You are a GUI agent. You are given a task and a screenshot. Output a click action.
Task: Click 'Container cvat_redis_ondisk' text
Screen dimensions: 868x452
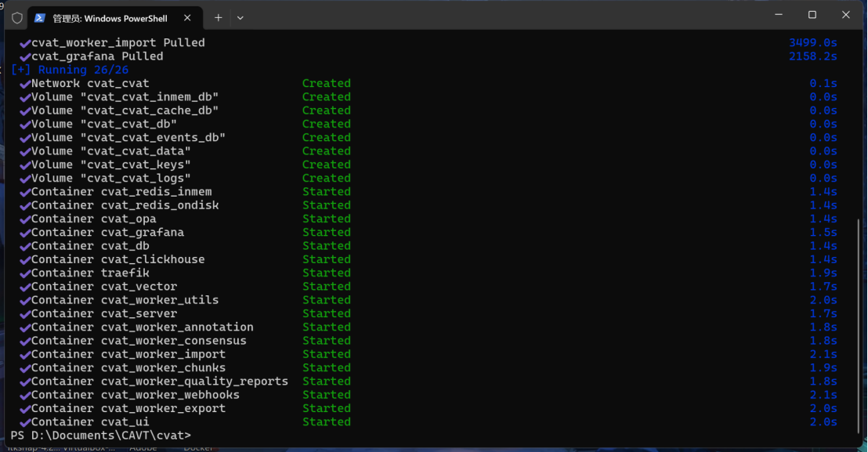[125, 205]
